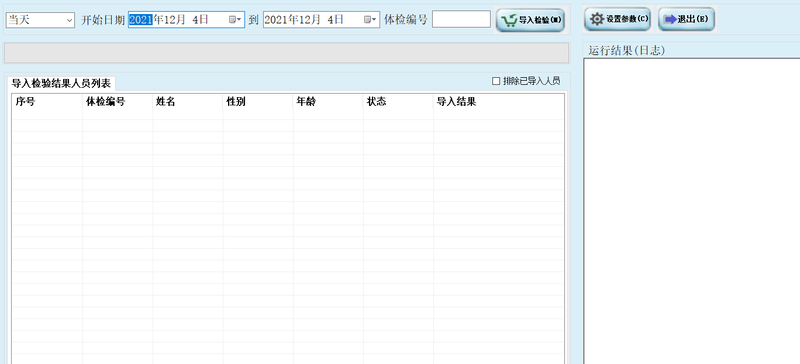Click the 导入检验(M) button

tap(531, 20)
